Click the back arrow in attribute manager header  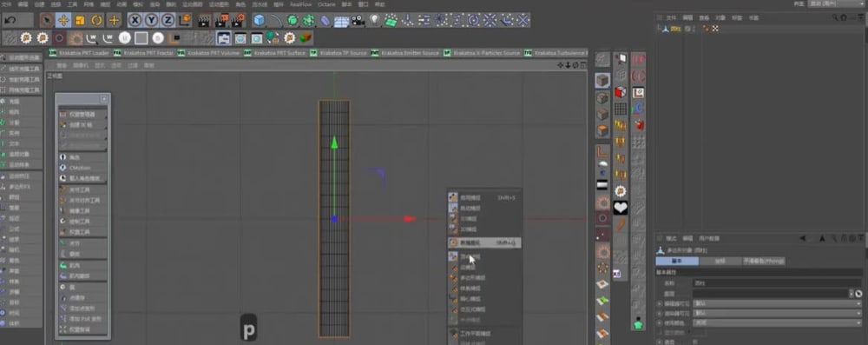[x=803, y=238]
